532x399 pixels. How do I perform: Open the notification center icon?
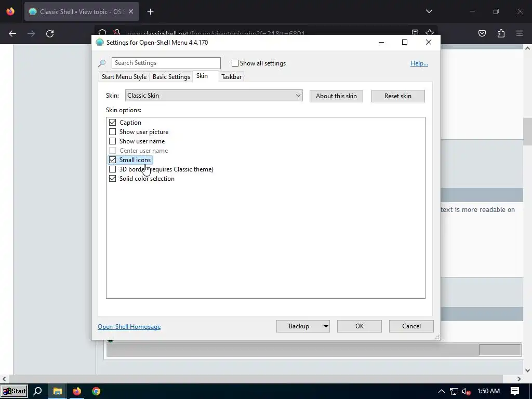[x=515, y=391]
